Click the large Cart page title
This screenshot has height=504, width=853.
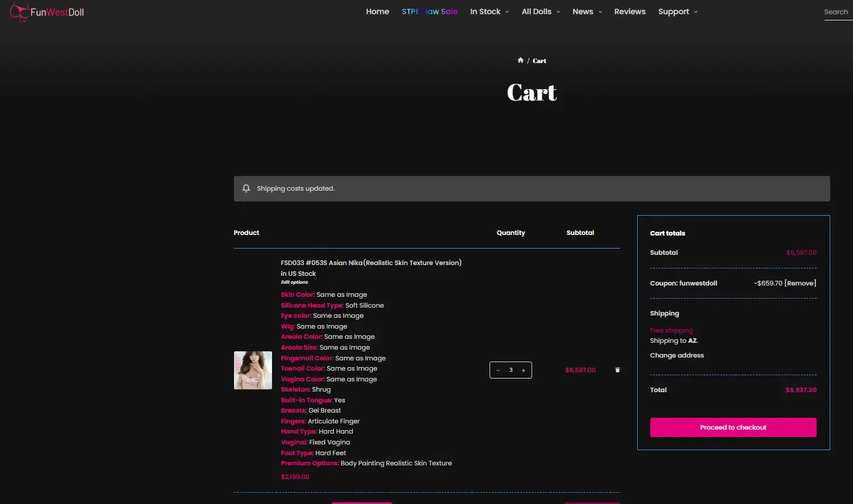click(532, 93)
